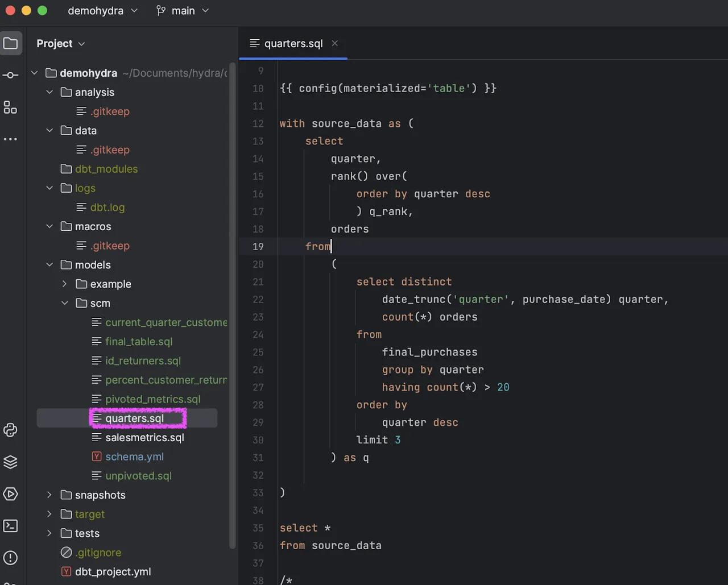Click 'select distinct' in the editor
This screenshot has width=728, height=585.
pos(404,281)
